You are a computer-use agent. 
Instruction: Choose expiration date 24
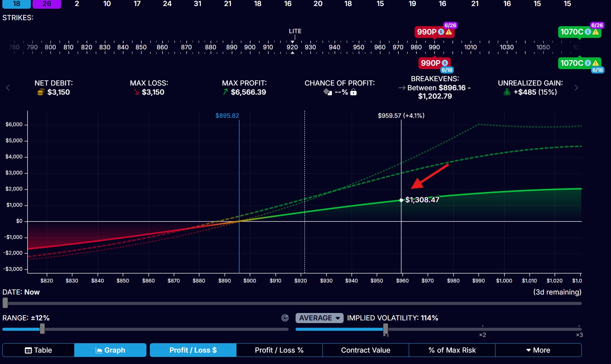[x=167, y=4]
